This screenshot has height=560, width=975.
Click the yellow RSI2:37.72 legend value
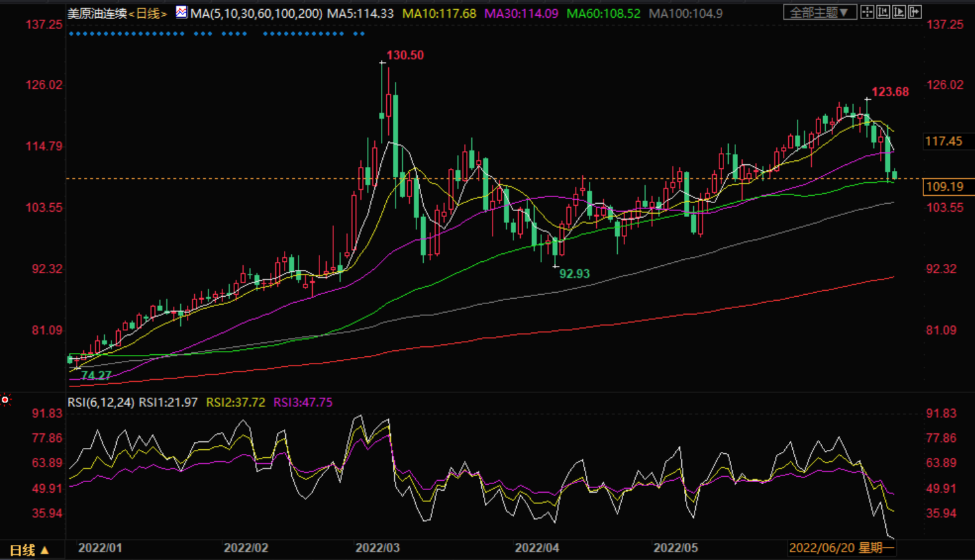[235, 402]
